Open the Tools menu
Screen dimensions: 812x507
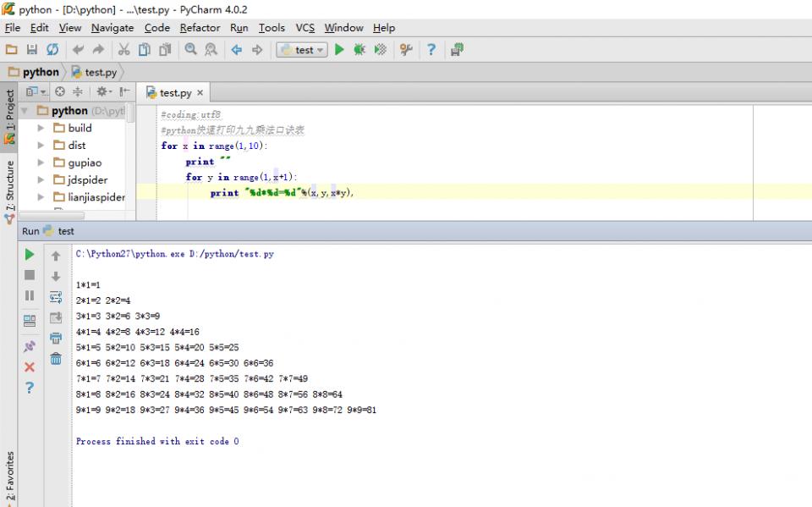coord(272,28)
